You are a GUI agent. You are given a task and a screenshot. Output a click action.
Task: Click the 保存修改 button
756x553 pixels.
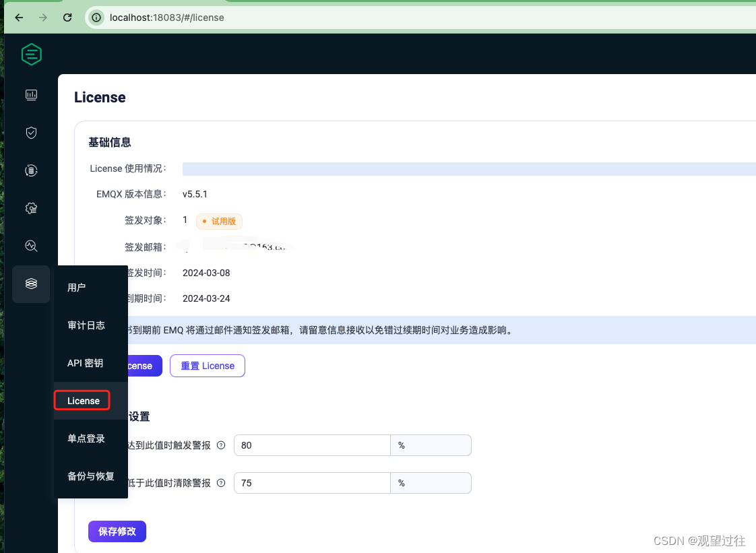click(117, 531)
